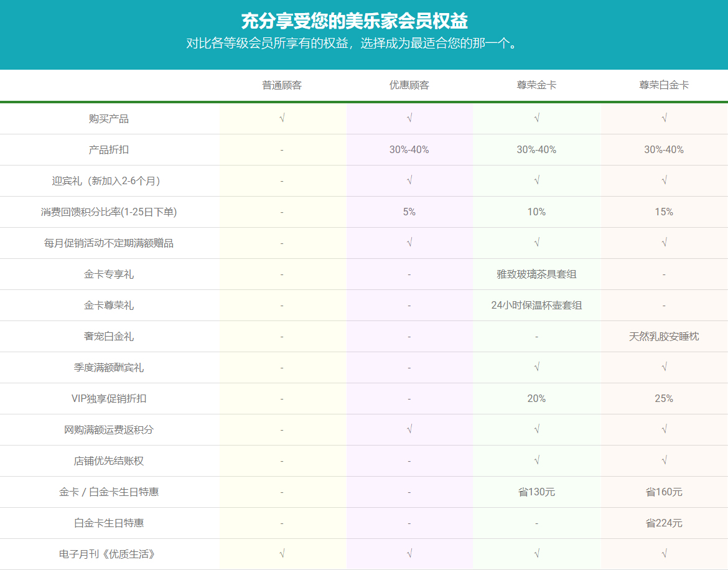The width and height of the screenshot is (728, 570).
Task: Click the subtitle 对比各等级会员所享有的权益
Action: (x=267, y=43)
